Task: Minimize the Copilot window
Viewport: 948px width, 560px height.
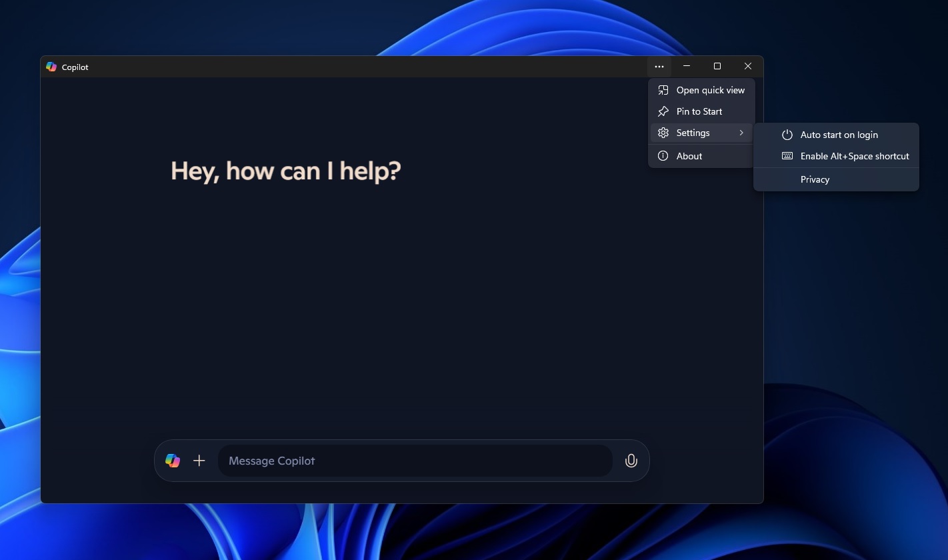Action: coord(687,66)
